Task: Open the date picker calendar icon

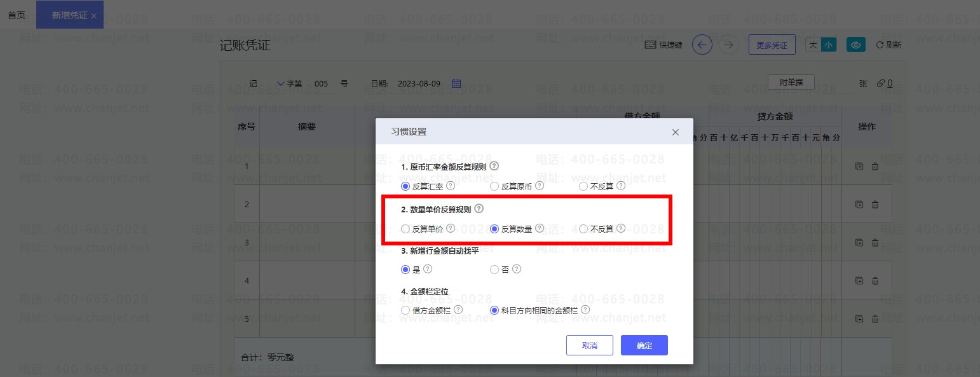Action: click(x=456, y=83)
